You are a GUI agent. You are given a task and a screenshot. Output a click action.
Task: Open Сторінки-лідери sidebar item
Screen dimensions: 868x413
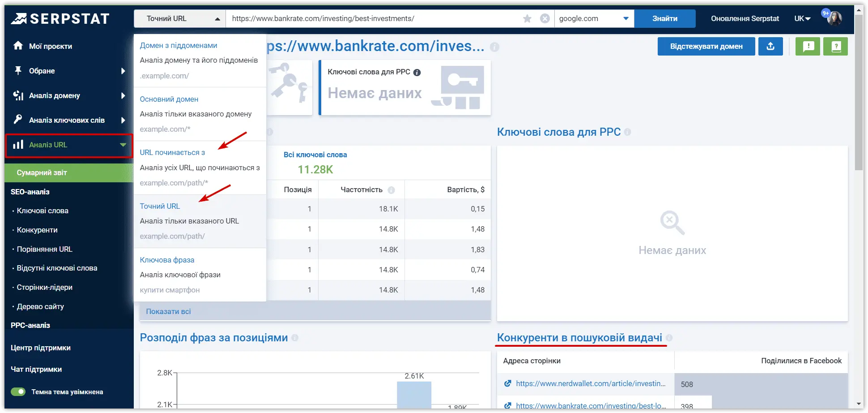click(44, 287)
